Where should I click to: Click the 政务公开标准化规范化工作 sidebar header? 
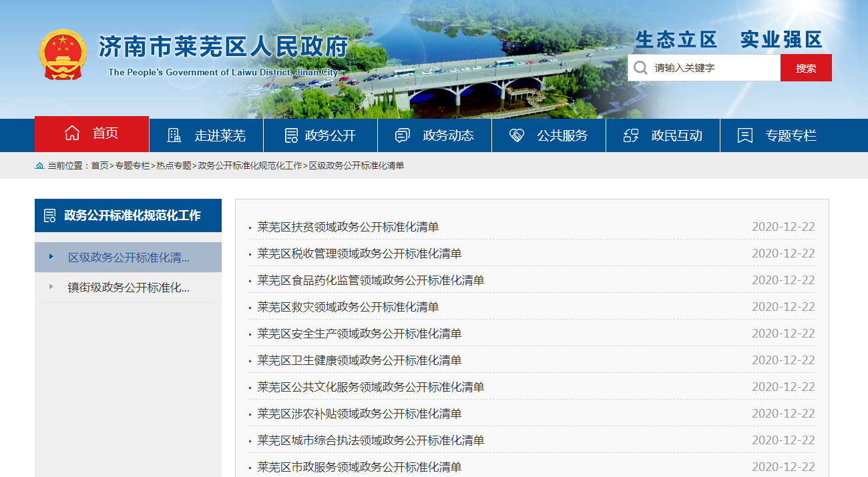128,215
